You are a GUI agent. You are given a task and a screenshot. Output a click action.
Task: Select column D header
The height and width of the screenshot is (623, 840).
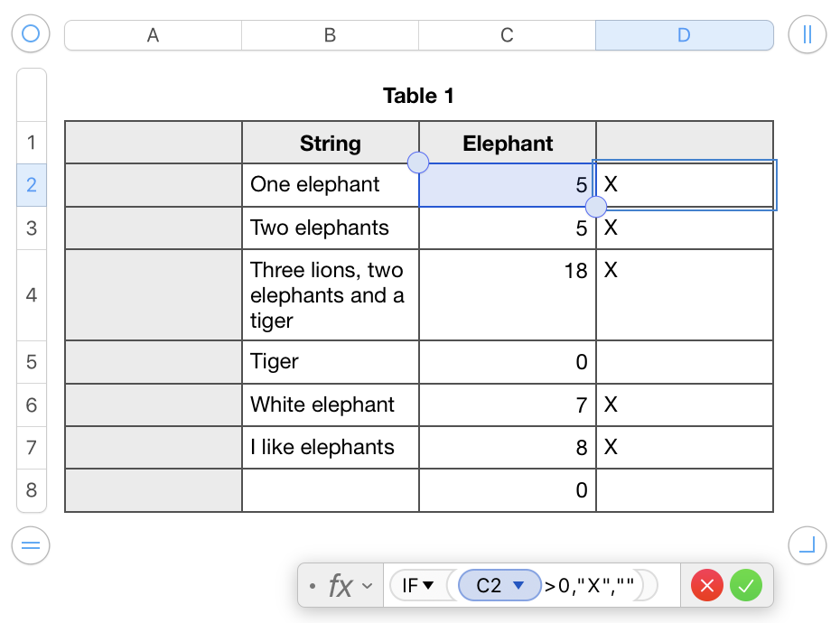(684, 35)
